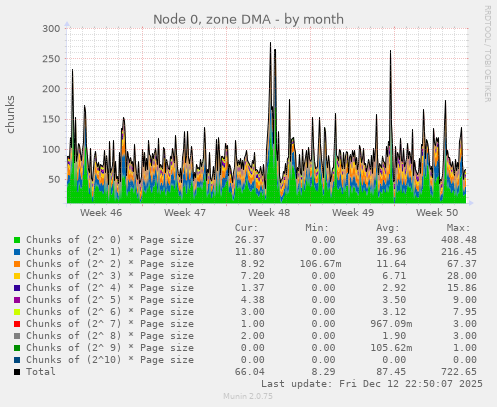Click the 11.80 current value for 2^1

pyautogui.click(x=250, y=252)
